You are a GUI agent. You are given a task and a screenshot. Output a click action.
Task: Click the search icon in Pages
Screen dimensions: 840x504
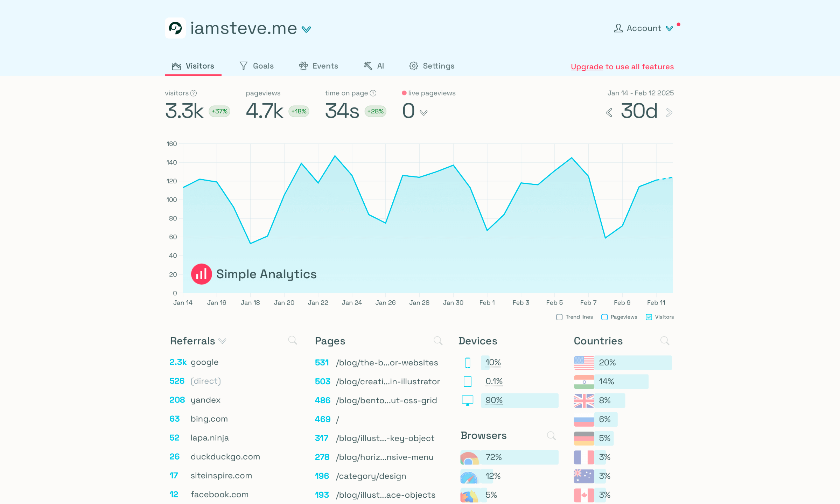coord(438,341)
